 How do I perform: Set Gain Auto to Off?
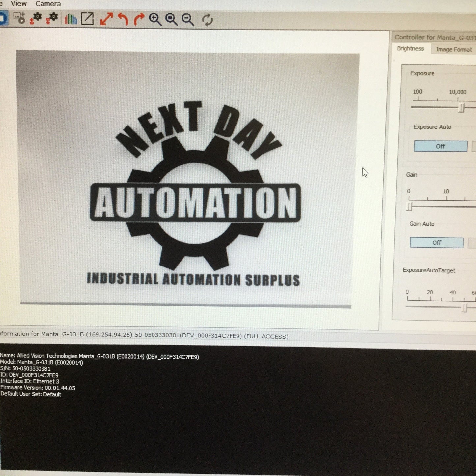coord(437,243)
